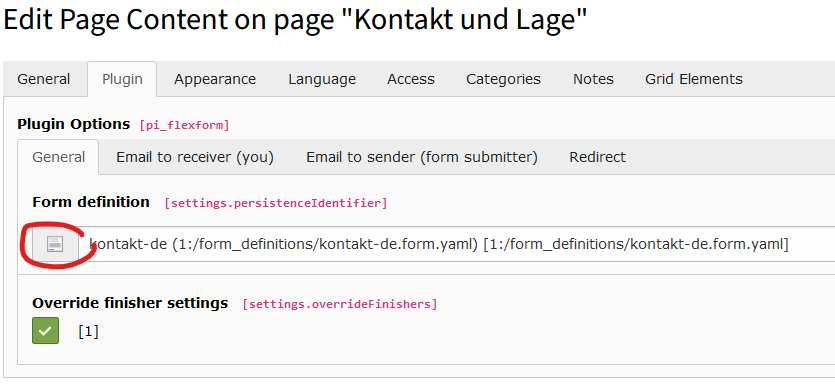Go to the Access tab
The width and height of the screenshot is (835, 387).
pos(411,79)
